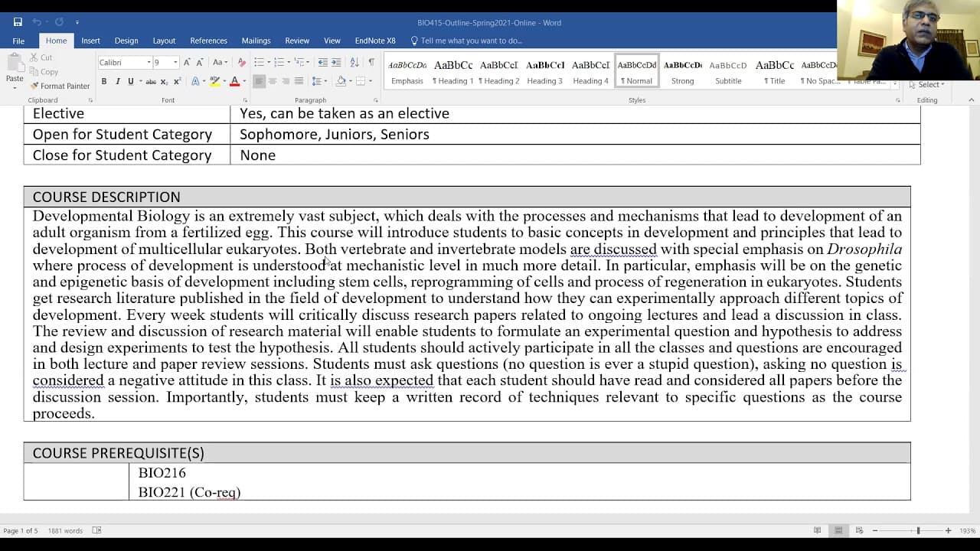The width and height of the screenshot is (980, 551).
Task: Toggle Show/Hide paragraph marks
Action: click(x=371, y=62)
